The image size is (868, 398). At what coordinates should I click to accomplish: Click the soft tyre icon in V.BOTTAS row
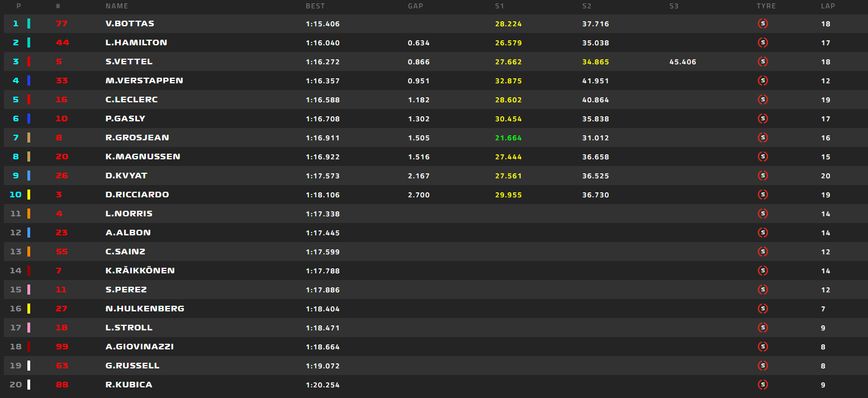pos(763,23)
